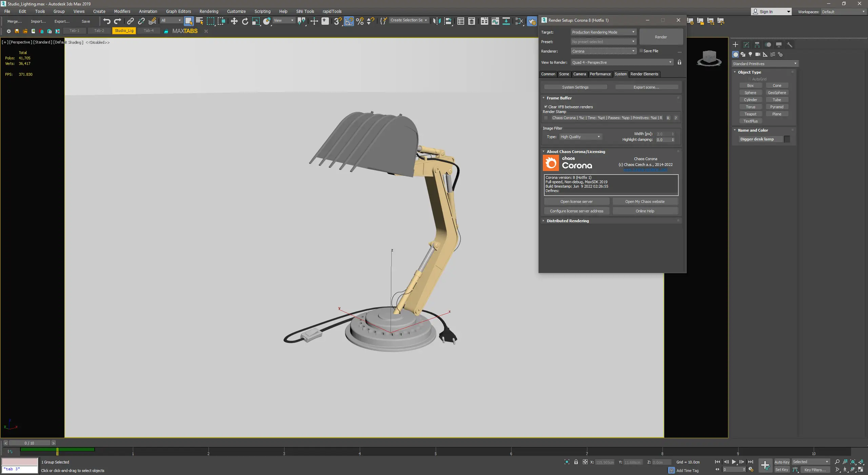Image resolution: width=868 pixels, height=475 pixels.
Task: Open the Renderer dropdown showing Corona
Action: pyautogui.click(x=603, y=51)
